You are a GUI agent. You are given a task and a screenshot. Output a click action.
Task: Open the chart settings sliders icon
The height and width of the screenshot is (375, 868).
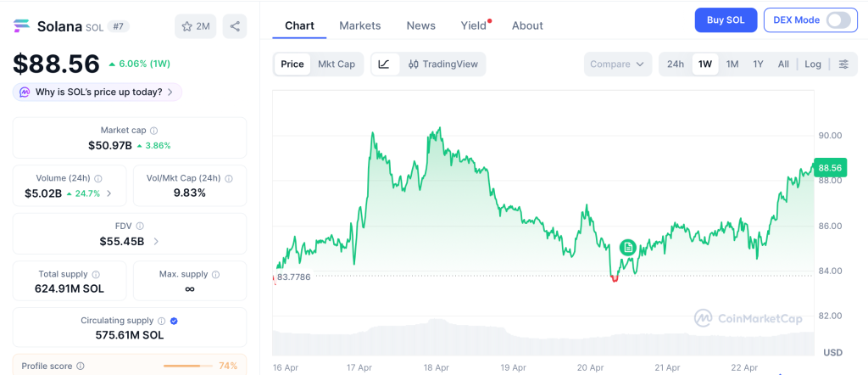point(843,64)
